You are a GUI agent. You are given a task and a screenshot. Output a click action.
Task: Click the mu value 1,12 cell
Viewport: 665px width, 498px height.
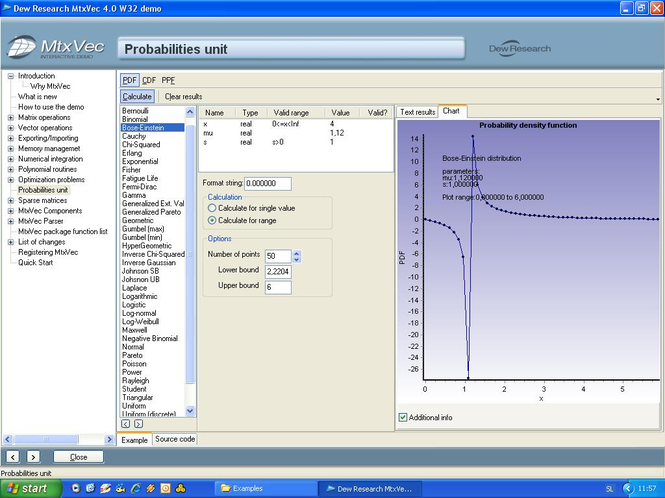click(x=337, y=133)
